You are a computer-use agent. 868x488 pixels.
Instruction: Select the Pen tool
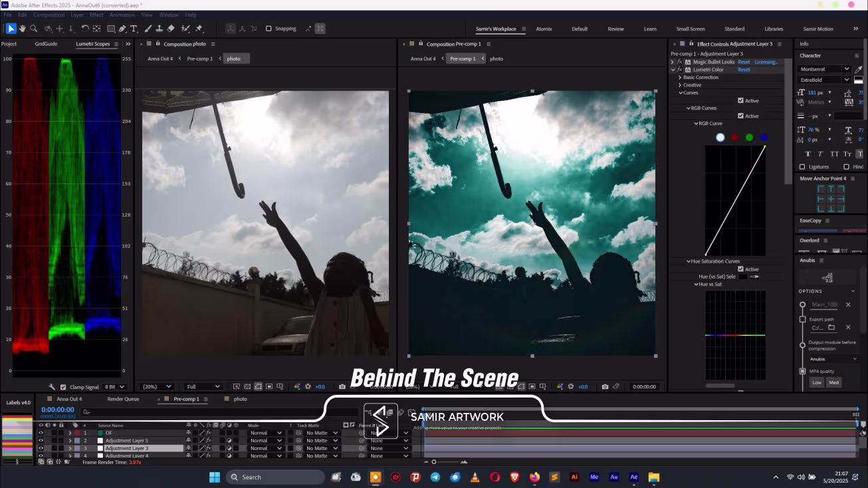[x=122, y=29]
